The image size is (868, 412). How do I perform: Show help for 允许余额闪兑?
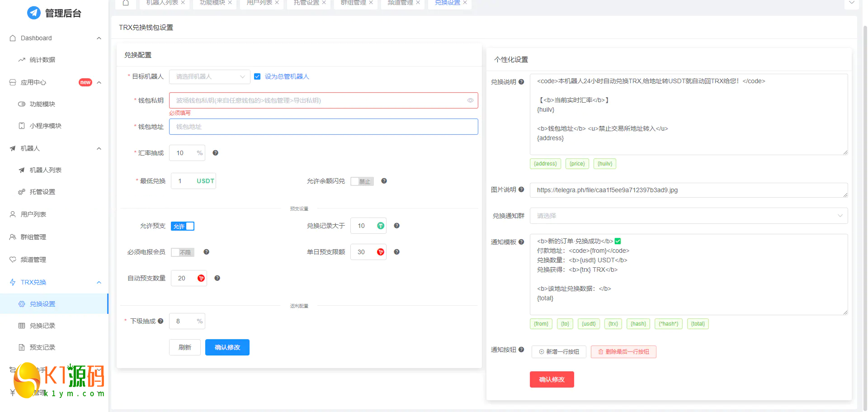384,181
